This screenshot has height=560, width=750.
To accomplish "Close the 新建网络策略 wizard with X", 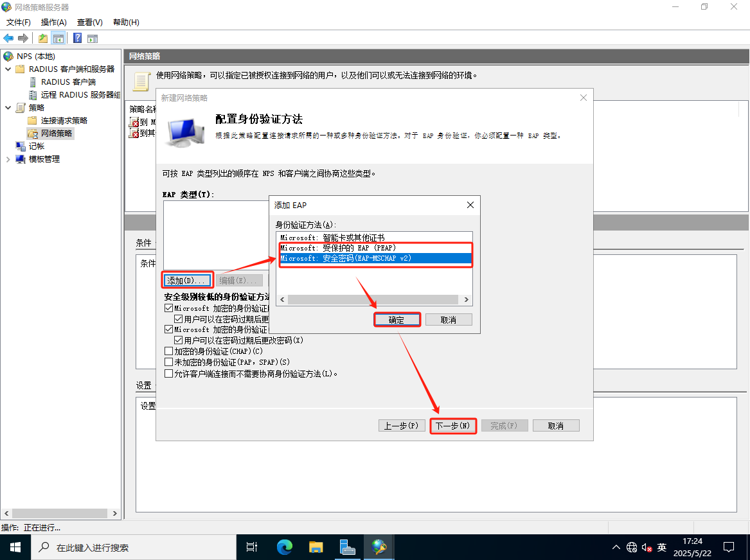I will [x=584, y=98].
